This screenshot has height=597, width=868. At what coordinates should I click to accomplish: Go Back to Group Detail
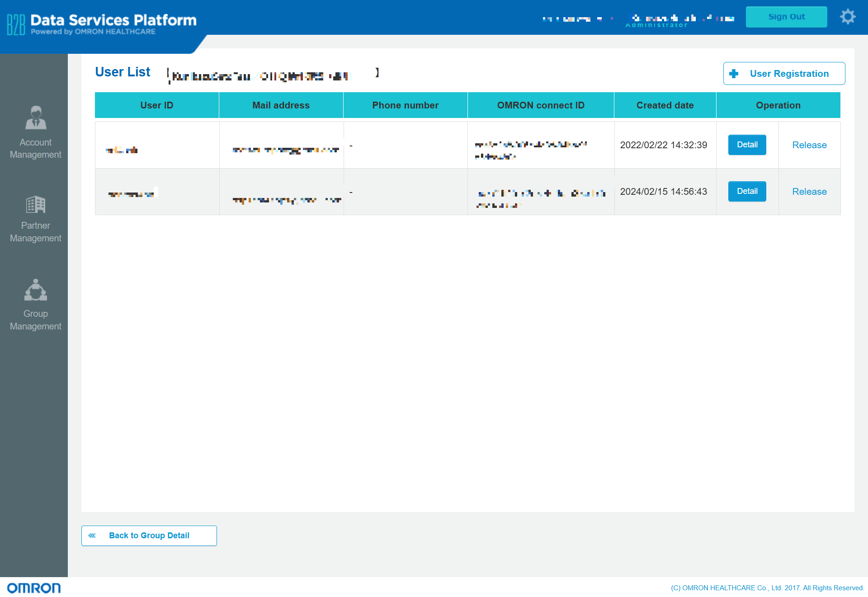[149, 536]
